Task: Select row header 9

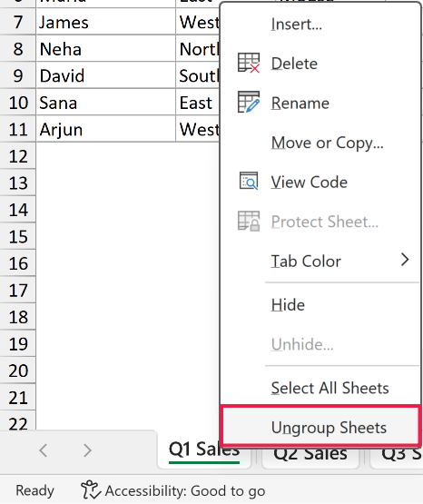Action: pyautogui.click(x=18, y=75)
